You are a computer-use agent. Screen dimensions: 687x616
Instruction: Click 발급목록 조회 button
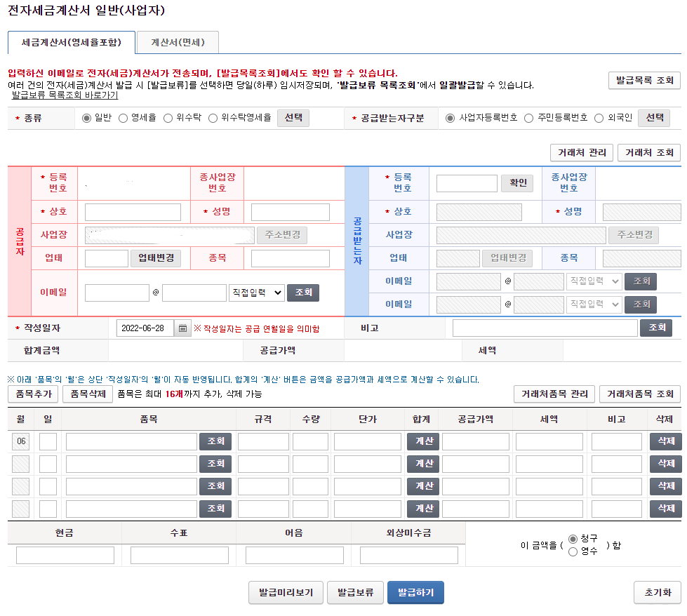644,81
